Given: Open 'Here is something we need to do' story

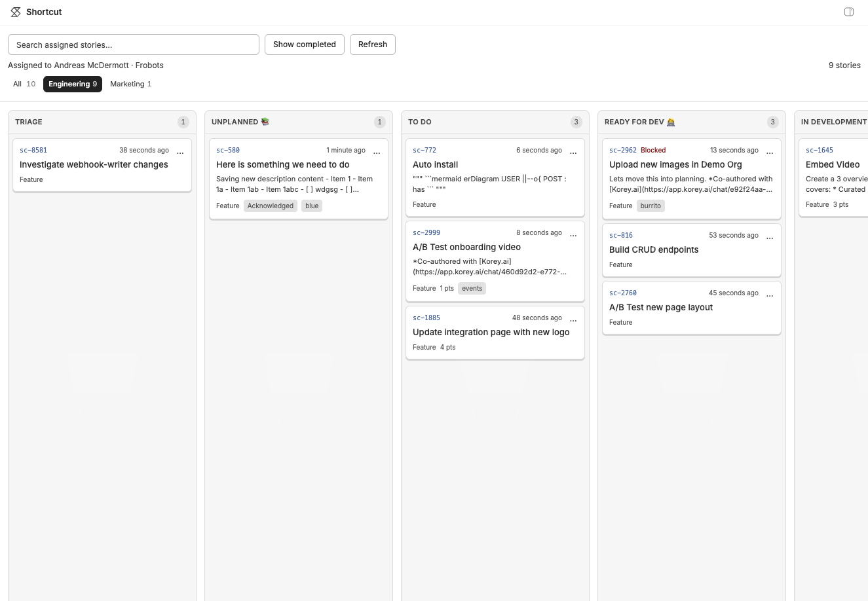Looking at the screenshot, I should coord(283,164).
